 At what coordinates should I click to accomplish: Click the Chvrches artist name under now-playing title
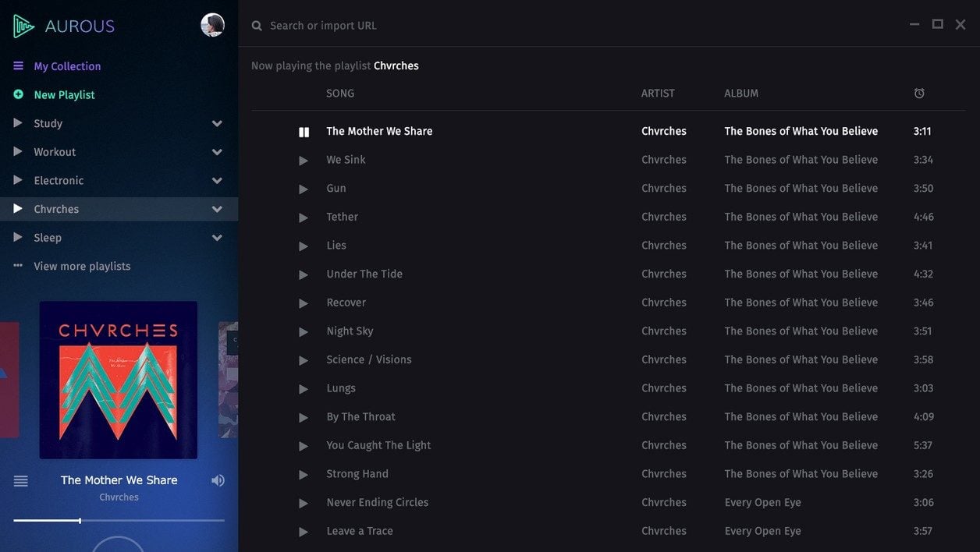click(x=119, y=497)
